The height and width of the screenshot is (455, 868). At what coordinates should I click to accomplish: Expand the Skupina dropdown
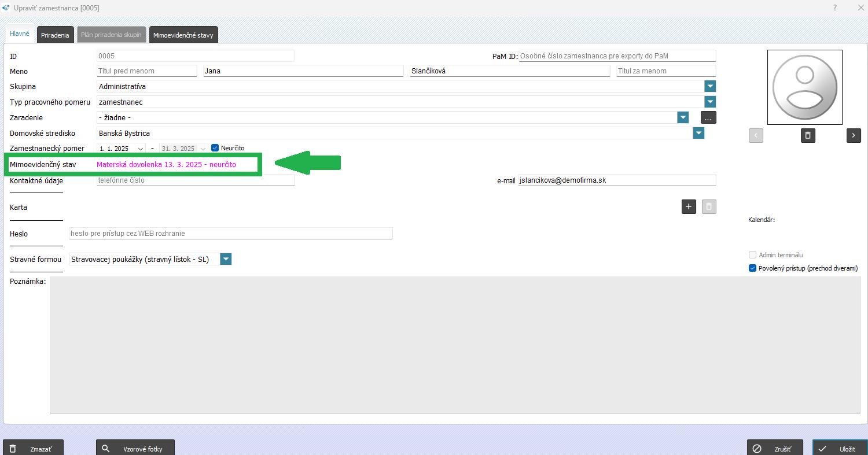pos(710,86)
